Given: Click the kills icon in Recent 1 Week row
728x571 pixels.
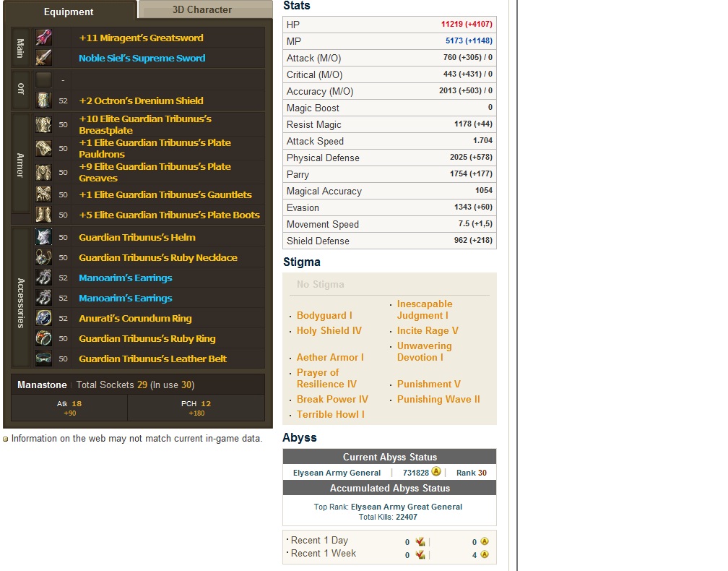Looking at the screenshot, I should click(x=420, y=555).
